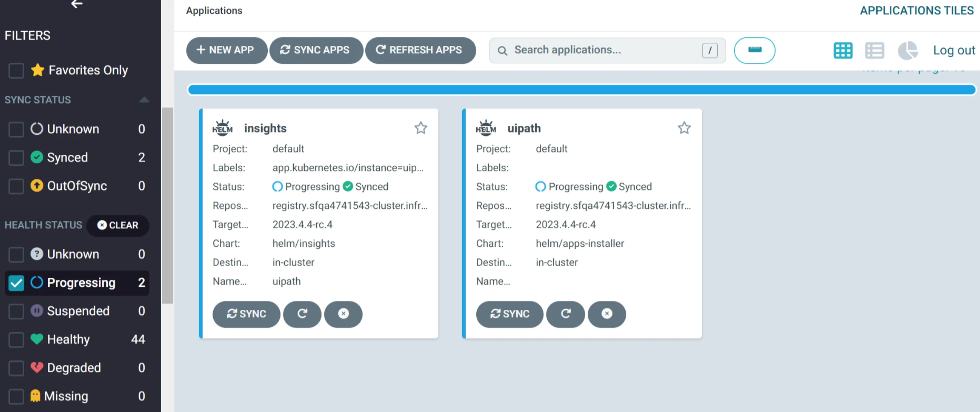The image size is (980, 412).
Task: Open uipath Helm logo
Action: pyautogui.click(x=486, y=128)
